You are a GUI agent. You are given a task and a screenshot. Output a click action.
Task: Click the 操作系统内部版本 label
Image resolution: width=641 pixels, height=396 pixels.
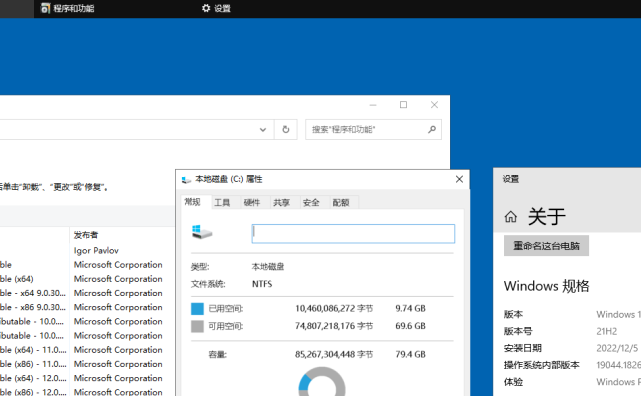click(x=541, y=365)
